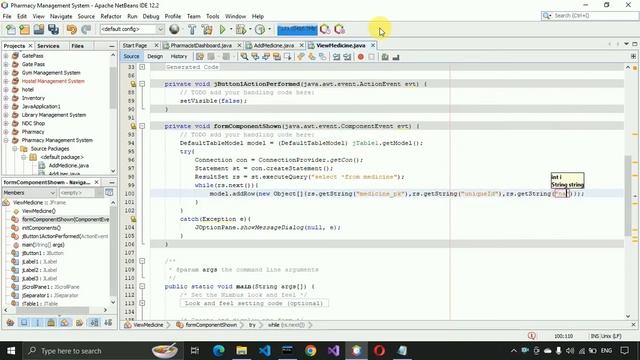
Task: Switch to History view
Action: coord(179,56)
